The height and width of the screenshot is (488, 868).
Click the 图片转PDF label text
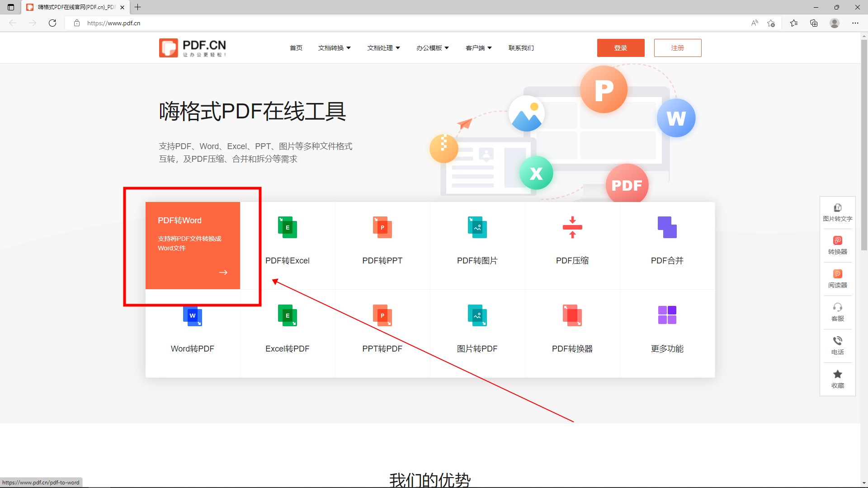coord(477,349)
